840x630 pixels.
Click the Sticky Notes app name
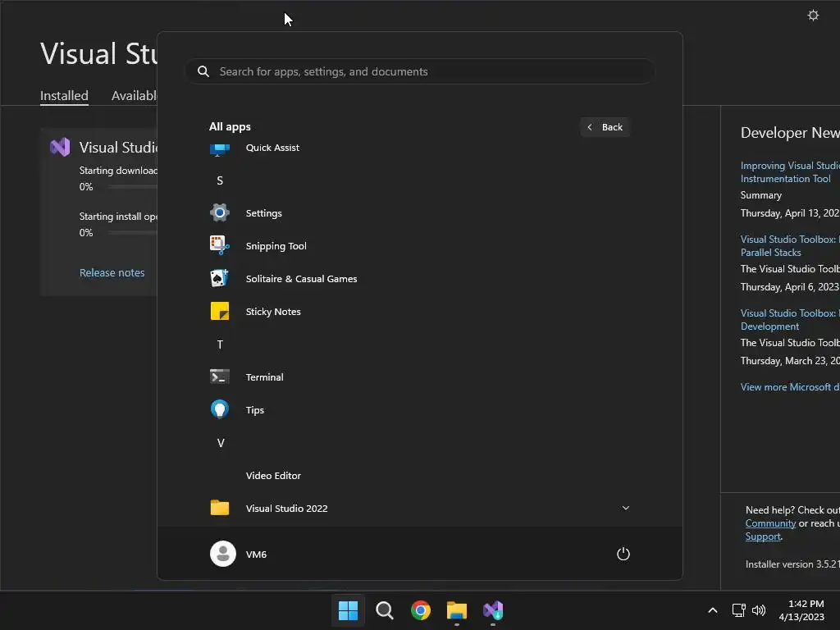(273, 311)
